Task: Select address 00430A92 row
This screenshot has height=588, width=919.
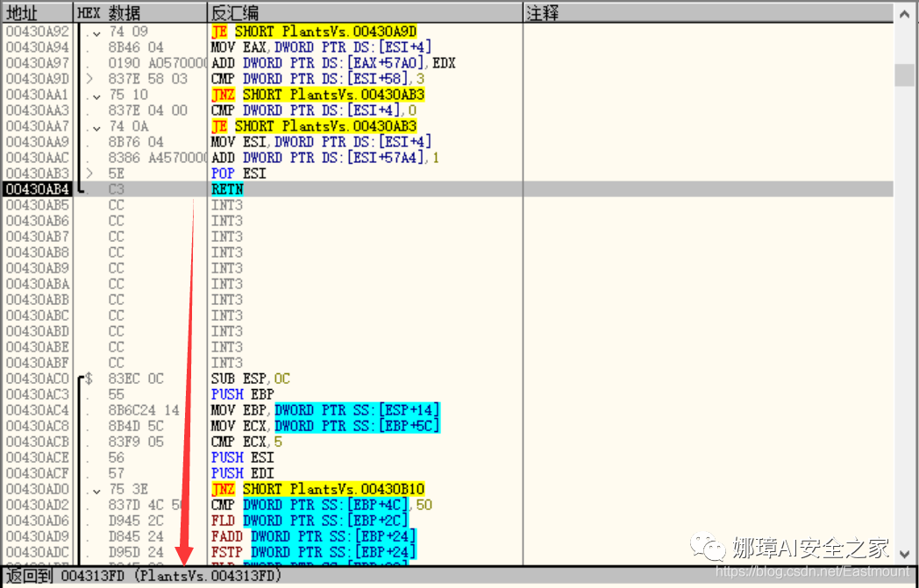Action: 448,32
